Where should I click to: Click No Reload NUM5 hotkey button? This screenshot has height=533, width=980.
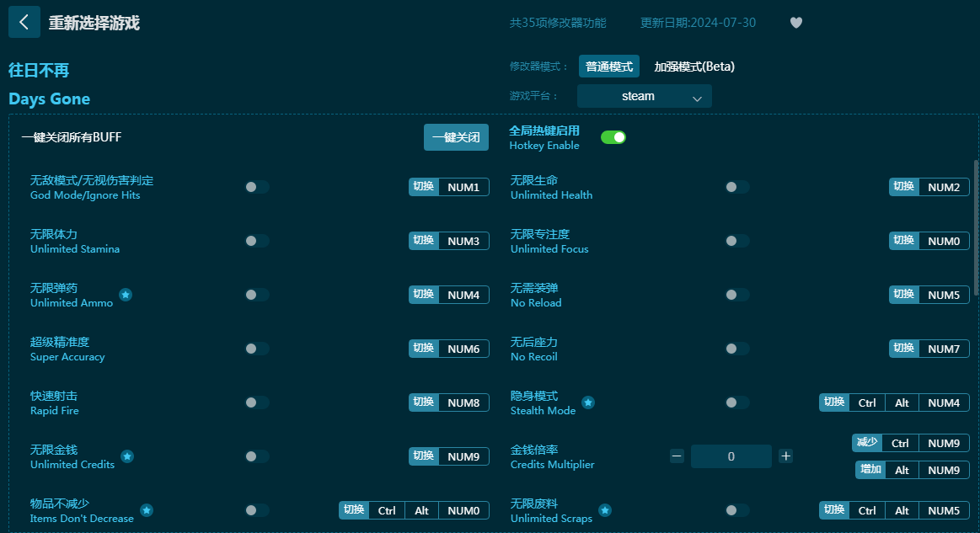coord(929,295)
